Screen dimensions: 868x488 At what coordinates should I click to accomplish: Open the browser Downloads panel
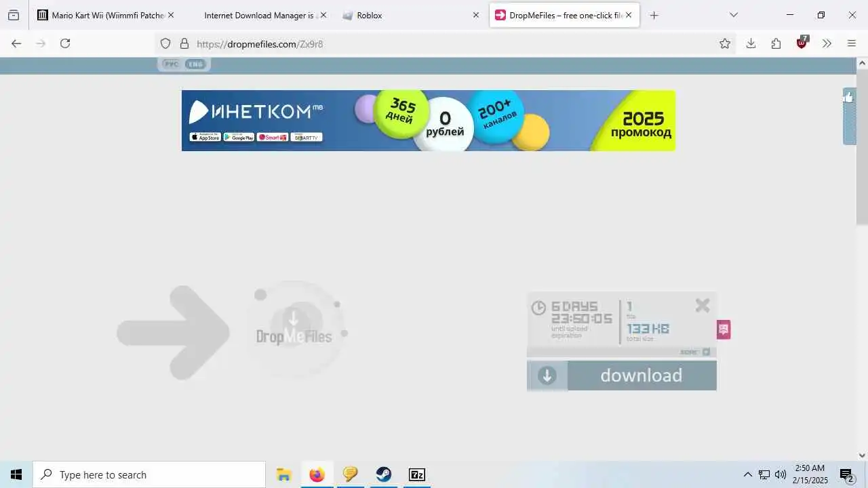(751, 43)
